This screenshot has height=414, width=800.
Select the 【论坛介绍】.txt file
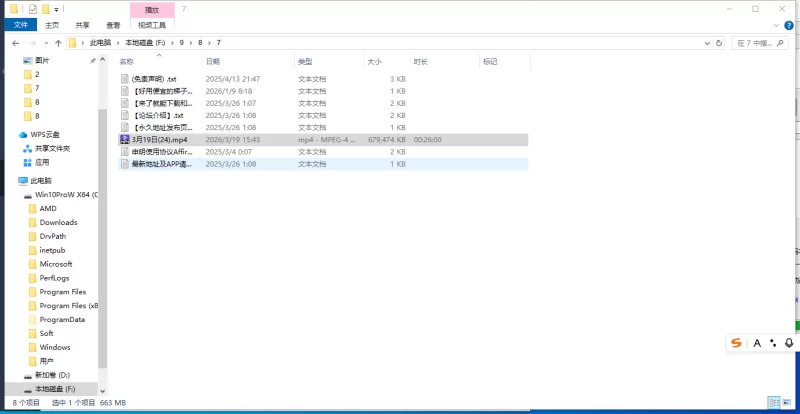(157, 115)
